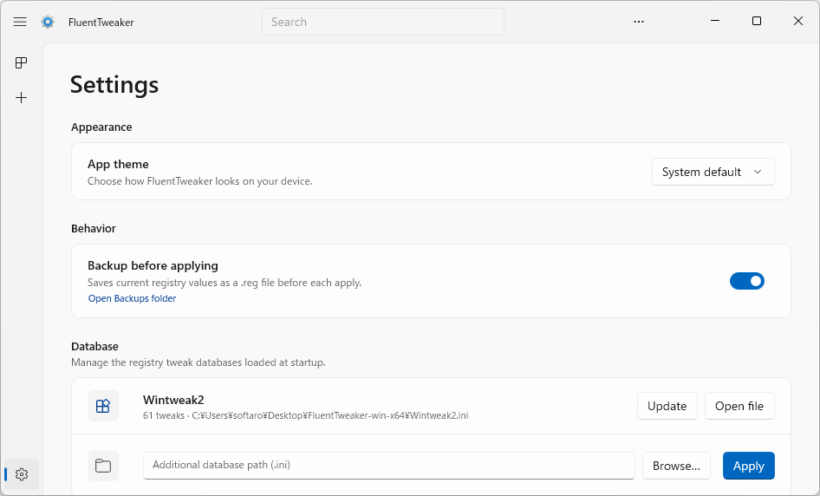Select the Settings gear in sidebar
This screenshot has height=496, width=820.
click(21, 475)
